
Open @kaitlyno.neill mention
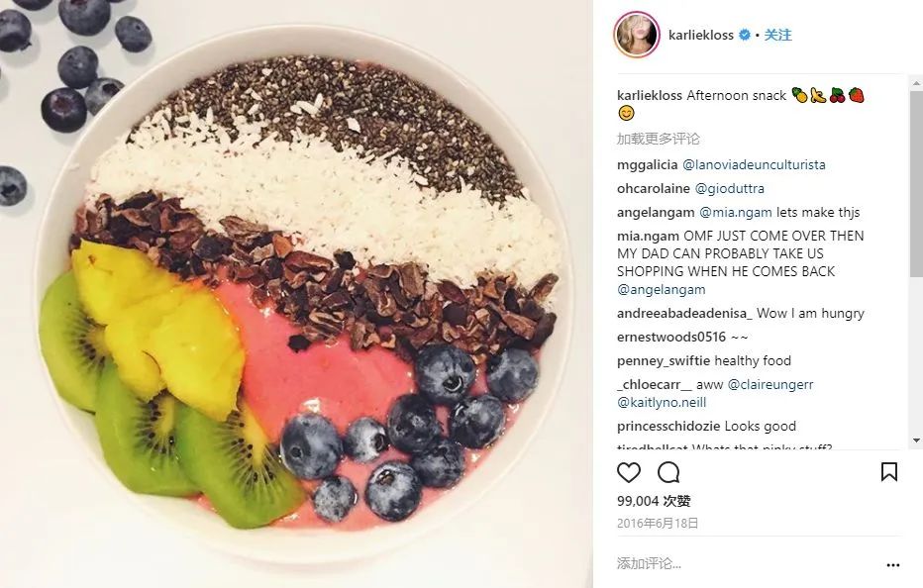click(x=662, y=403)
